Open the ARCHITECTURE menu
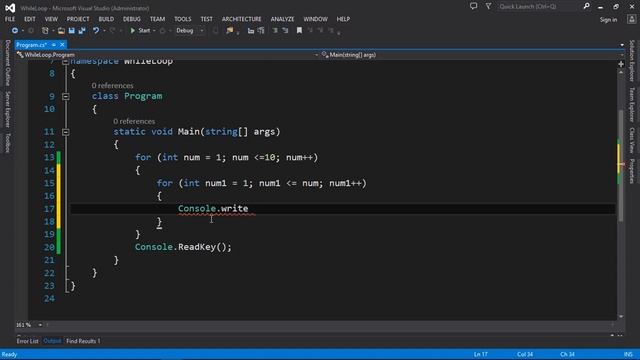 (242, 19)
